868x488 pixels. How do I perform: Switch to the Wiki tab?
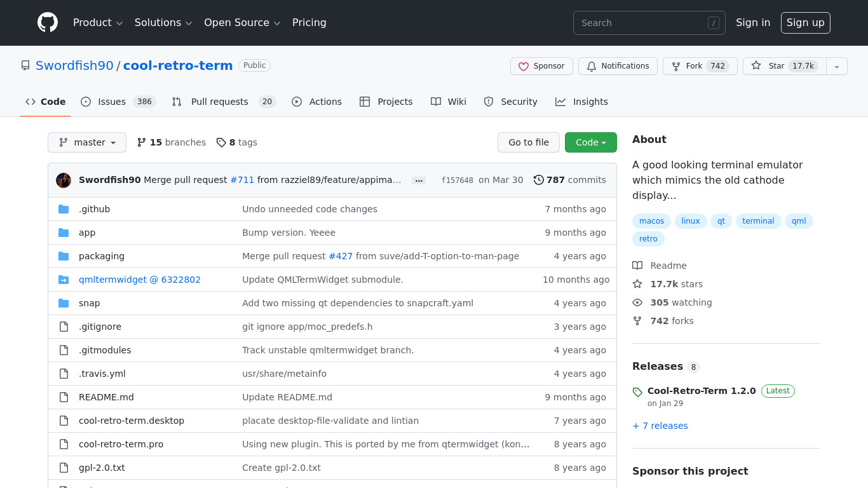(x=448, y=102)
